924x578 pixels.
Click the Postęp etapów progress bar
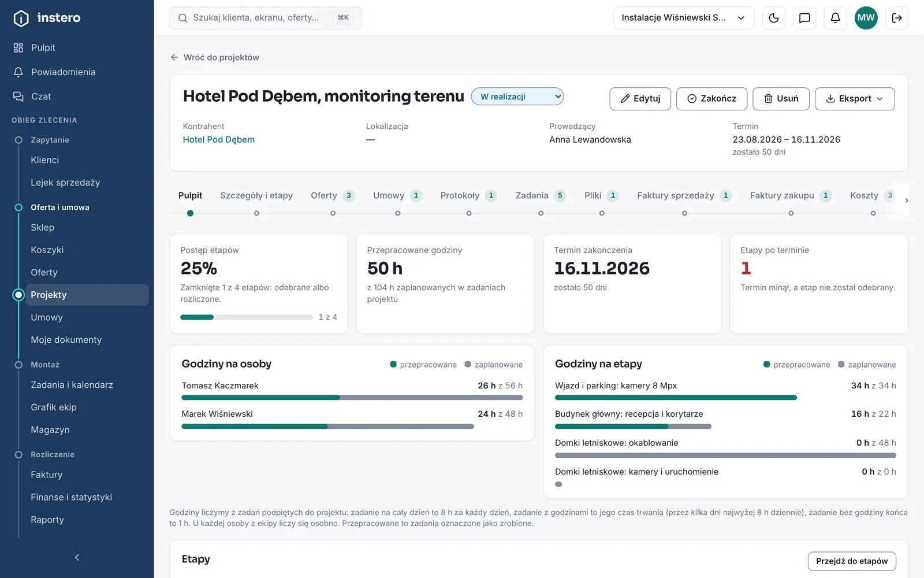point(247,317)
